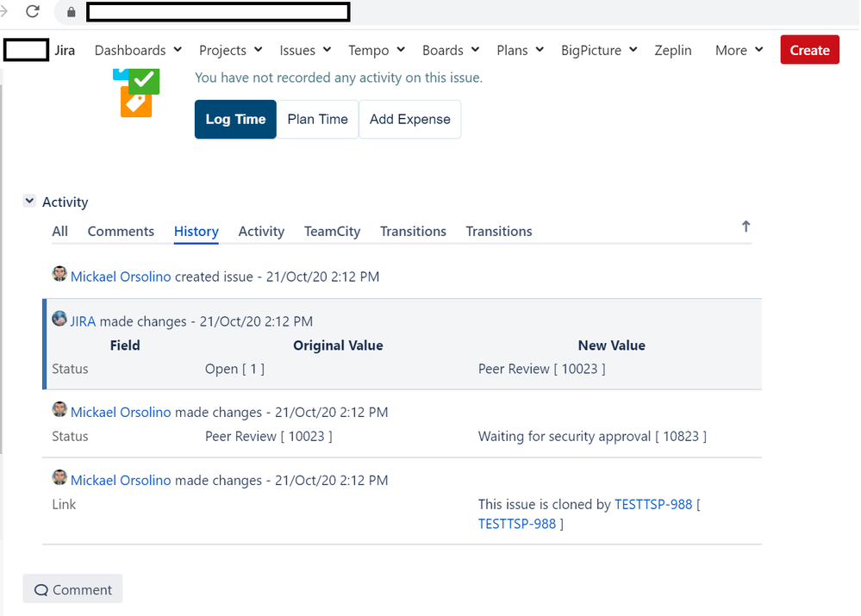Click the red Create button
Image resolution: width=861 pixels, height=616 pixels.
(810, 50)
